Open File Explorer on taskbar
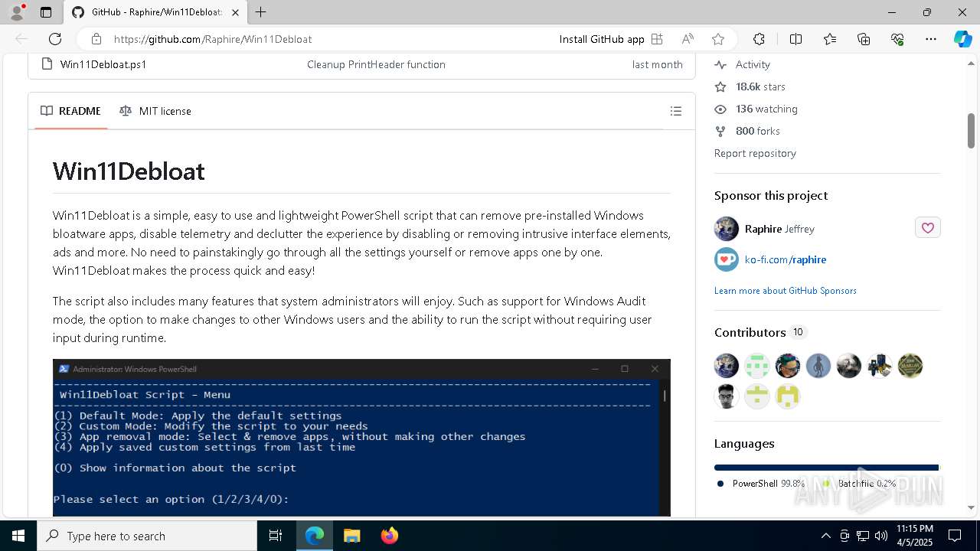 [x=351, y=536]
